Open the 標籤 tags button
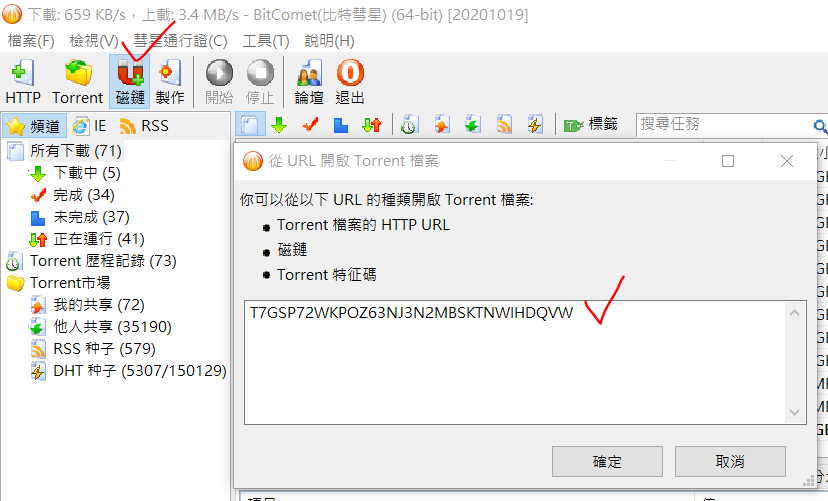This screenshot has height=501, width=828. [591, 125]
